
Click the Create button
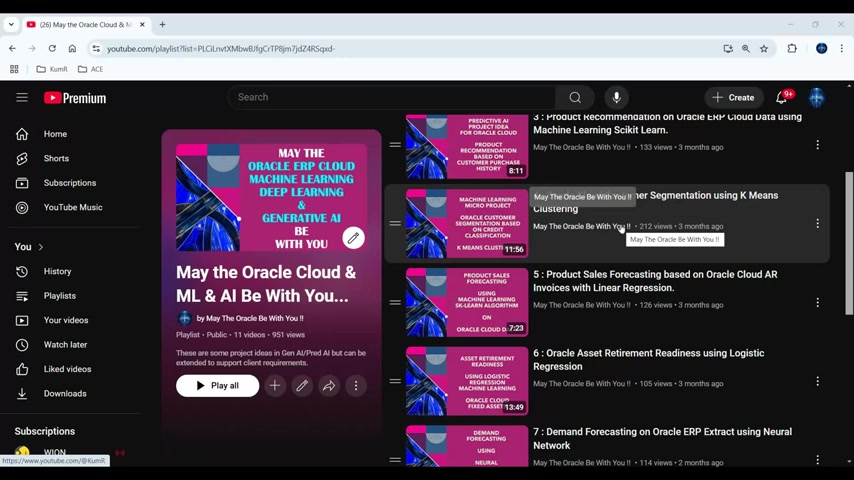click(734, 98)
